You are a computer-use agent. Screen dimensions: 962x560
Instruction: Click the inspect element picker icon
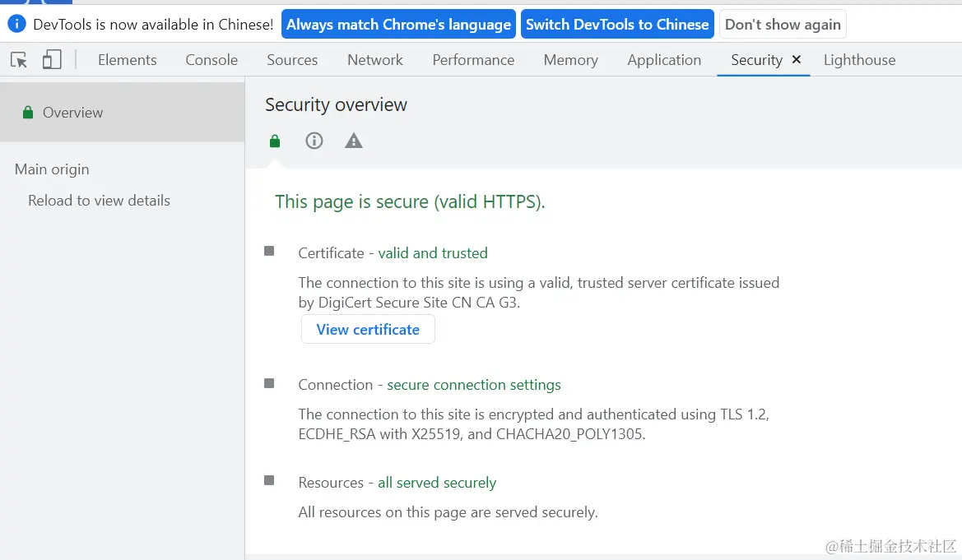click(19, 60)
